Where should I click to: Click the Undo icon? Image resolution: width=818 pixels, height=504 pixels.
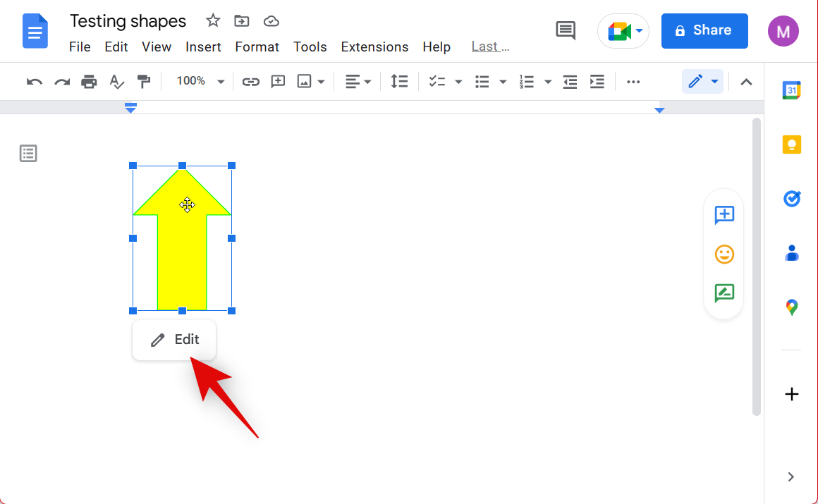pos(35,82)
